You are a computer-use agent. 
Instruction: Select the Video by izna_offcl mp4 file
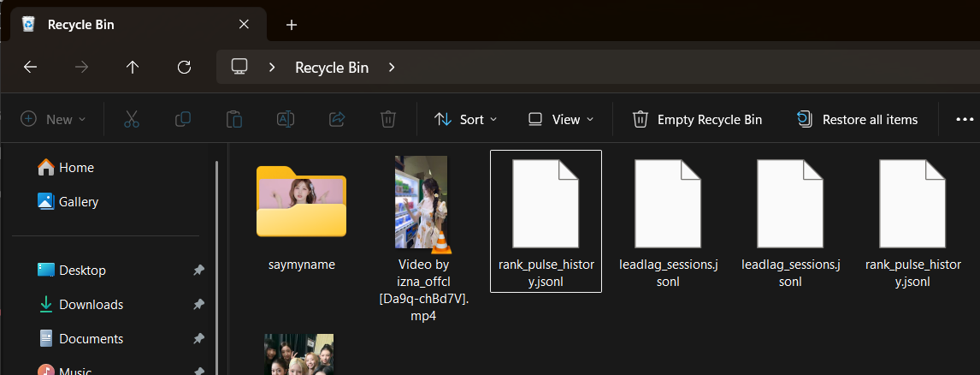422,238
